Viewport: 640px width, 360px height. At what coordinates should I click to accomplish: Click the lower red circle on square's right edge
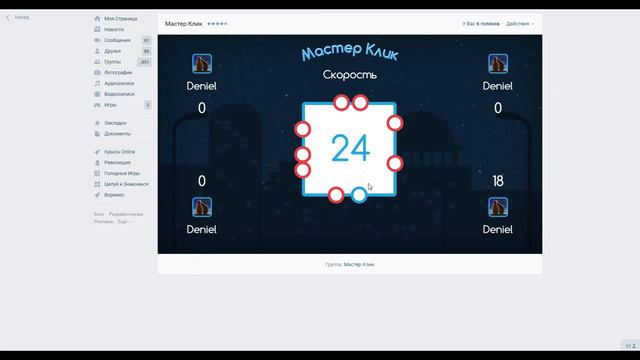395,164
